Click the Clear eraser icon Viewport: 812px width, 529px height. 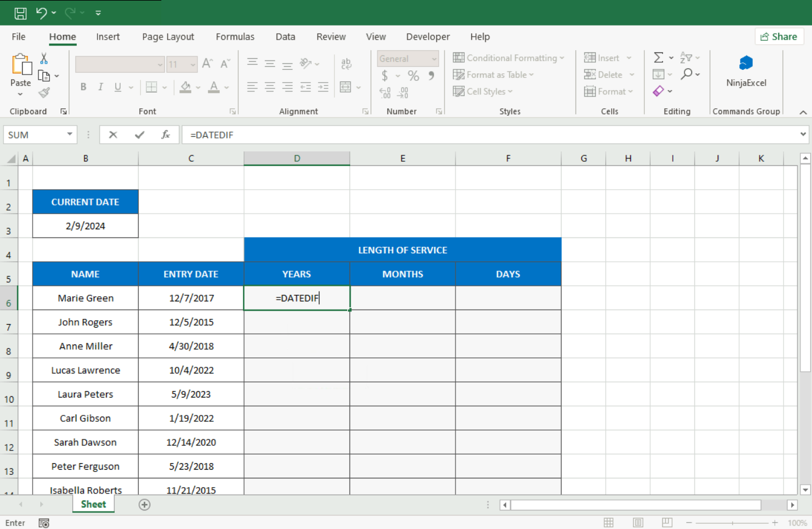tap(658, 91)
